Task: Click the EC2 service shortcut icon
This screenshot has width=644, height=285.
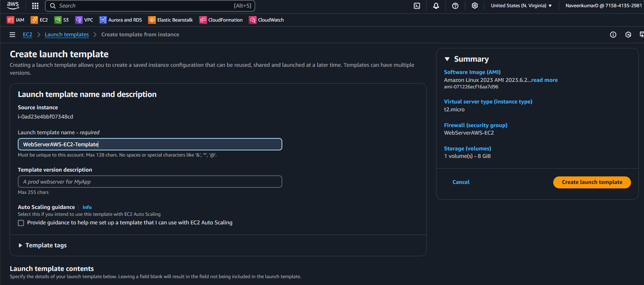Action: pos(34,20)
